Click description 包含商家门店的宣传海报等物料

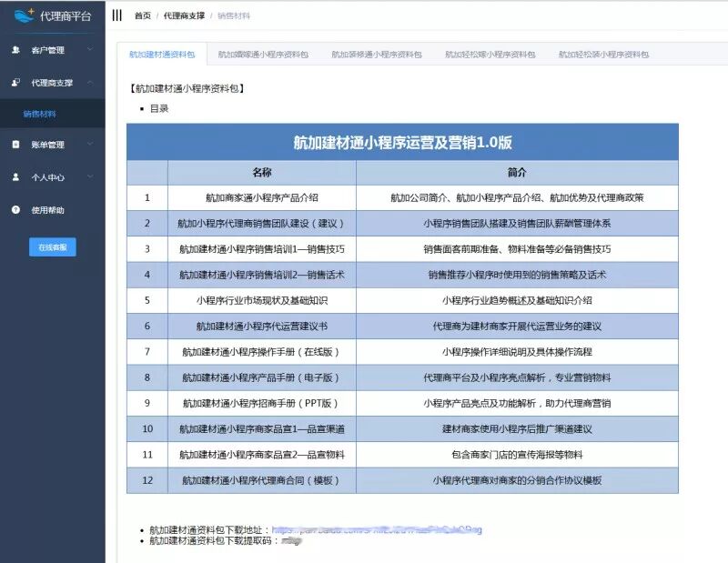click(x=517, y=455)
